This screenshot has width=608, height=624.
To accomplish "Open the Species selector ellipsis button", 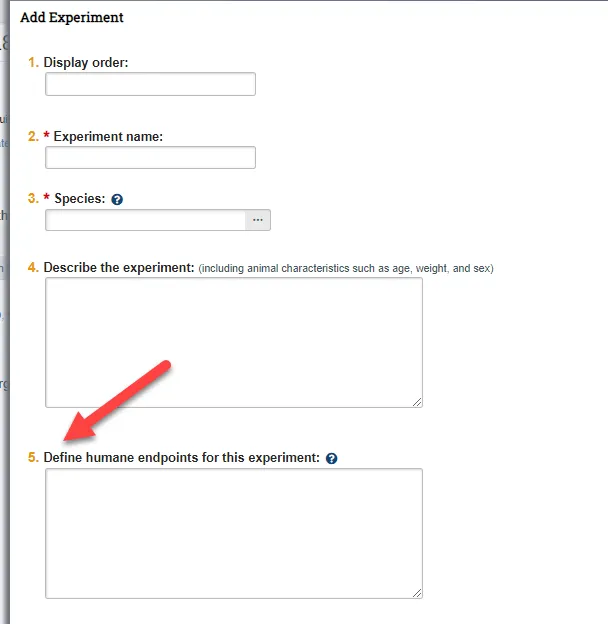I will [258, 220].
